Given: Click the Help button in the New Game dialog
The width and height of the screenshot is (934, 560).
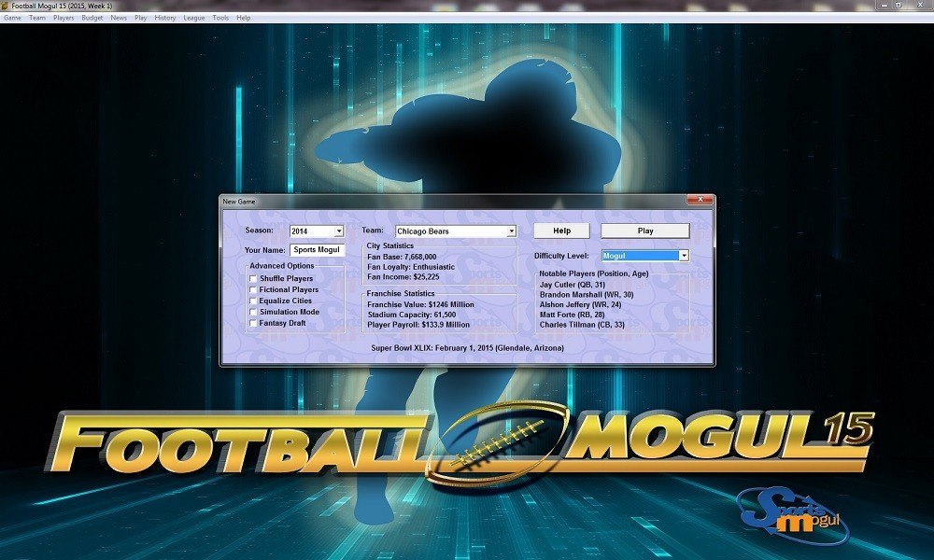Looking at the screenshot, I should pyautogui.click(x=561, y=230).
